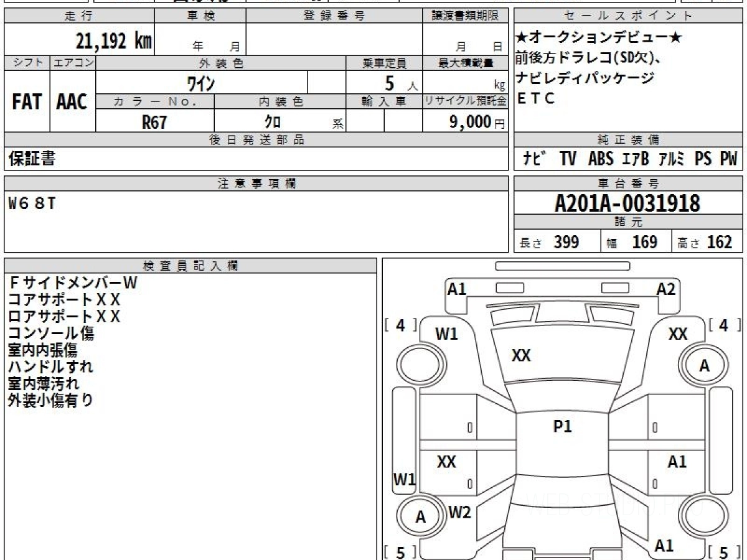This screenshot has width=747, height=560.
Task: Click the FサイドメンバーW inspector note
Action: (73, 282)
